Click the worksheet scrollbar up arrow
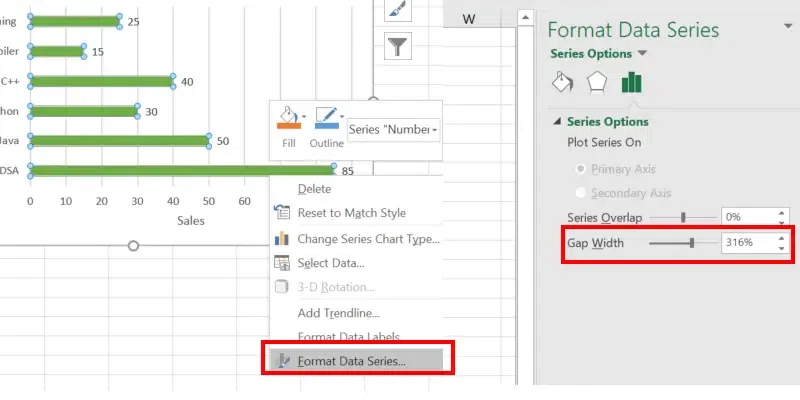Screen dimensions: 800x400 pos(526,18)
